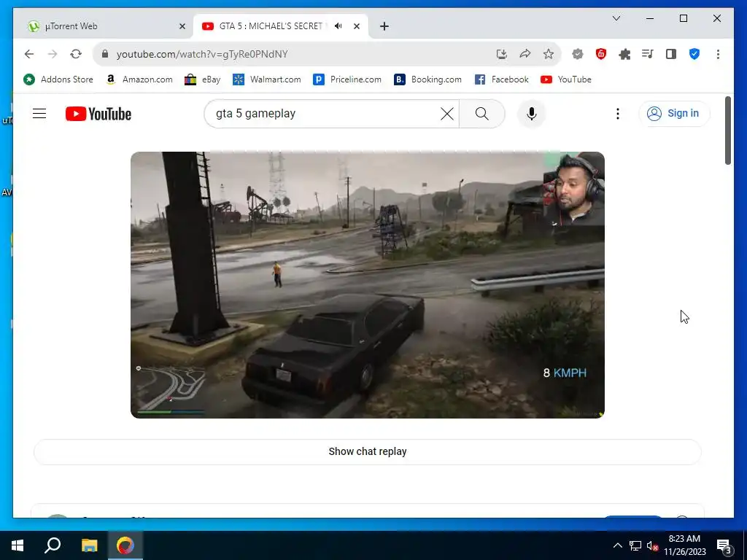Start voice search with the microphone

pyautogui.click(x=532, y=114)
